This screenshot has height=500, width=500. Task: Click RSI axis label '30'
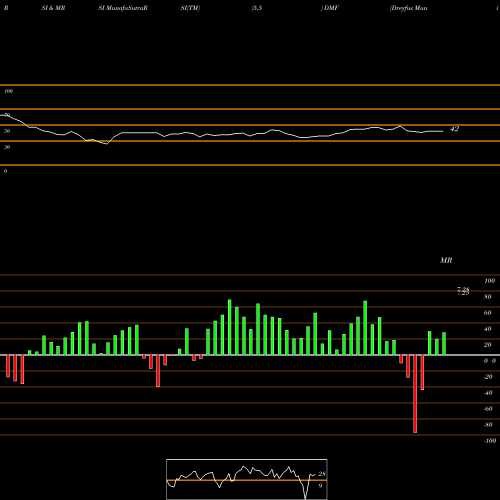tap(7, 147)
